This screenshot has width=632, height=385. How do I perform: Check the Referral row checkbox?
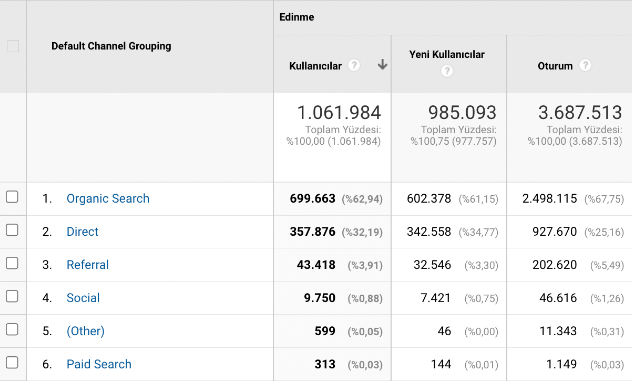coord(12,263)
